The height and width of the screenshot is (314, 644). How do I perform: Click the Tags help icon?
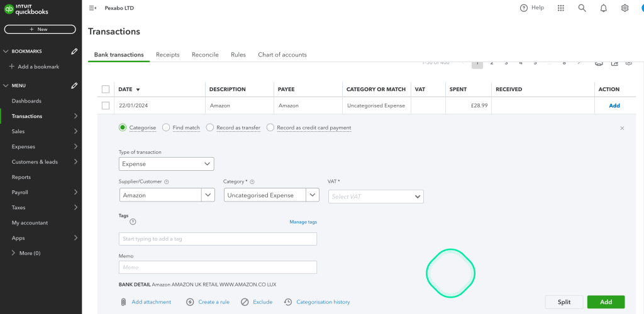(133, 222)
